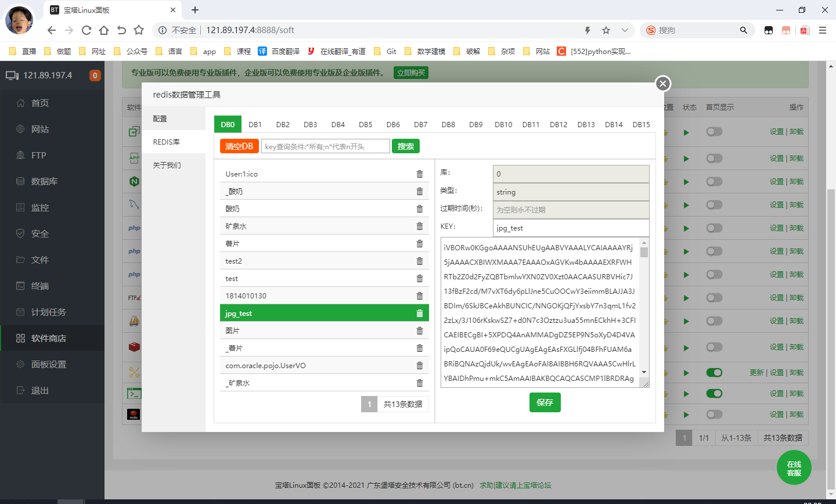
Task: Bookmark this page with the star icon
Action: click(x=606, y=30)
